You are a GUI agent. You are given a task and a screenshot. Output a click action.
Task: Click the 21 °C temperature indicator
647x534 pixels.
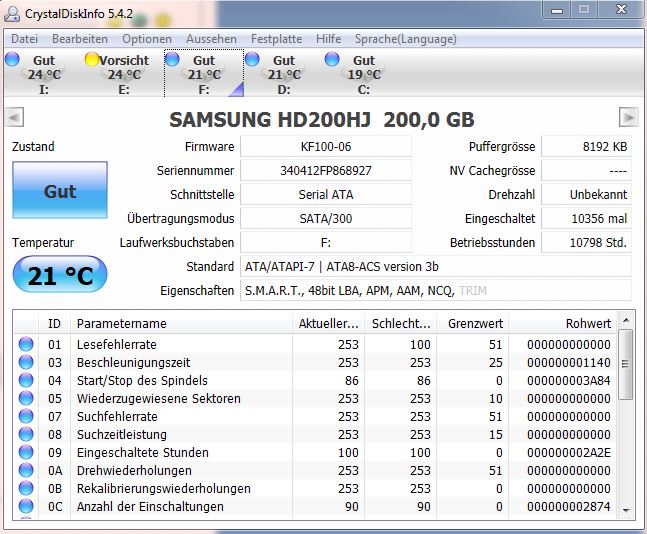click(x=60, y=274)
